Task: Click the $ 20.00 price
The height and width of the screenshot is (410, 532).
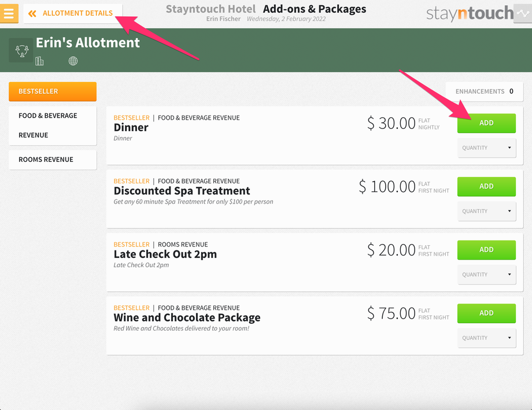Action: [x=391, y=250]
